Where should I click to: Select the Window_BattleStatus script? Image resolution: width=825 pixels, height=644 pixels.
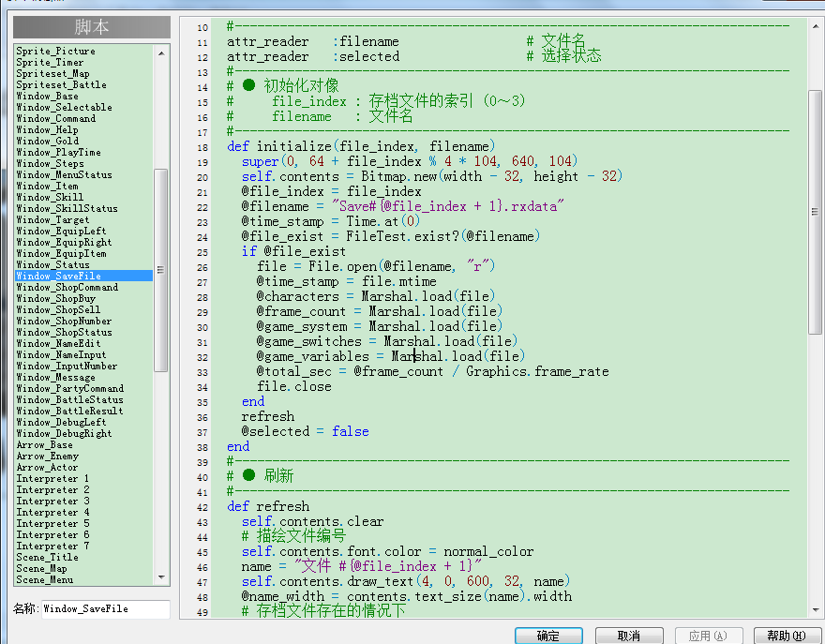(69, 400)
